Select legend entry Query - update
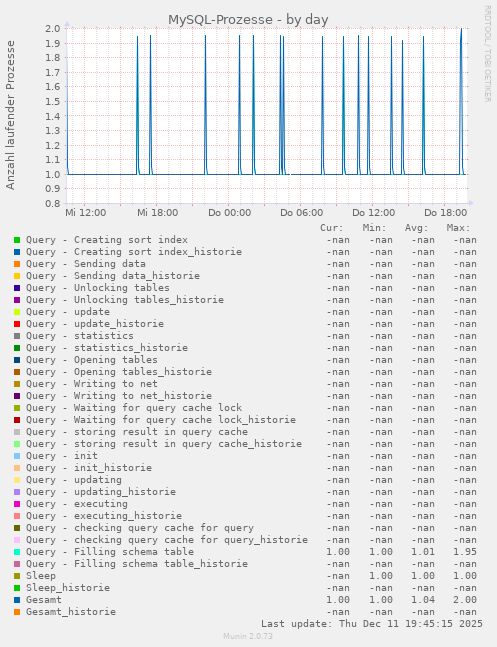The width and height of the screenshot is (497, 647). [68, 312]
